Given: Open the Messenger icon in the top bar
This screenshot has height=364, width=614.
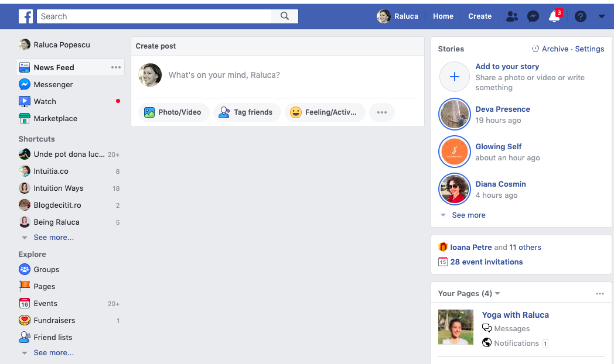Looking at the screenshot, I should [x=533, y=16].
